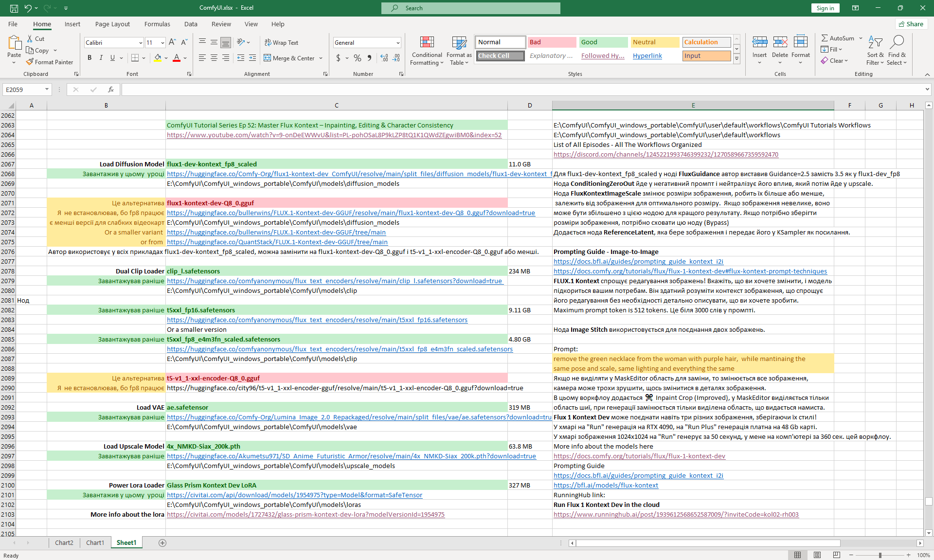The height and width of the screenshot is (560, 934).
Task: Open the bfl.ai flux-kontext models link
Action: [x=606, y=486]
